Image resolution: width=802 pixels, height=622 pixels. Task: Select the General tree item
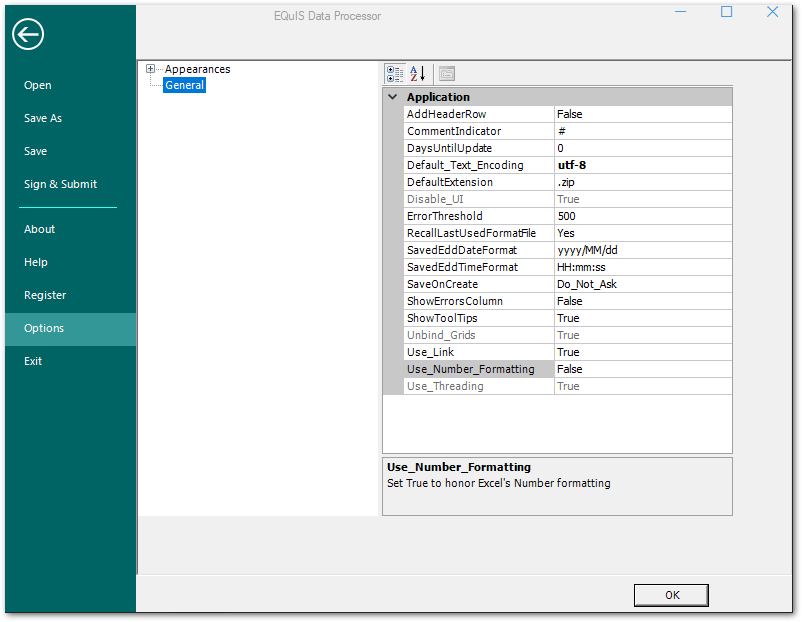pos(184,85)
